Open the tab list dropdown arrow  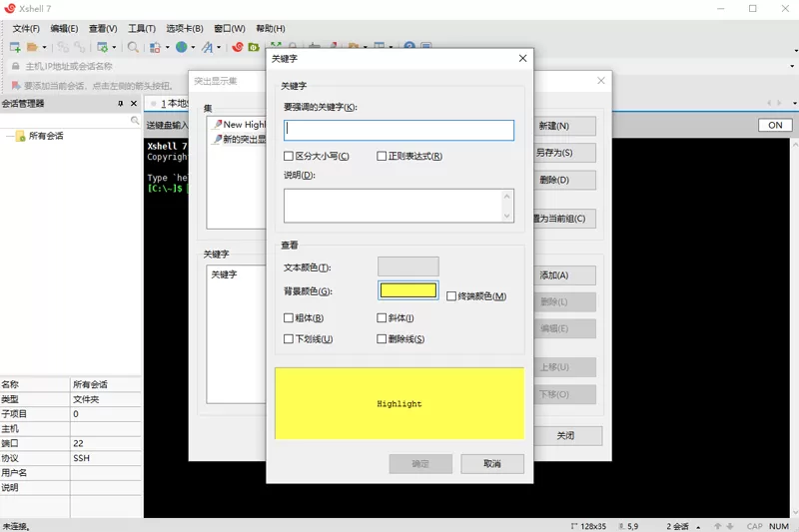point(794,104)
